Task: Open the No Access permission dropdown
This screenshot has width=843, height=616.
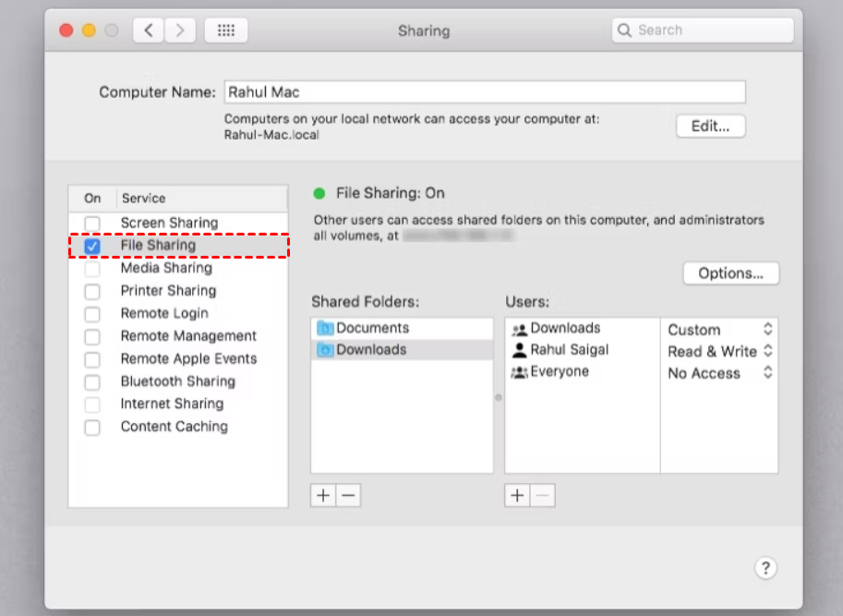Action: [720, 372]
